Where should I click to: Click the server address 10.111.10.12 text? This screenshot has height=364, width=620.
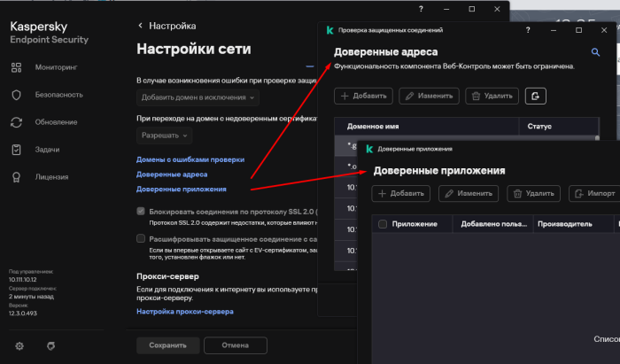(x=22, y=280)
